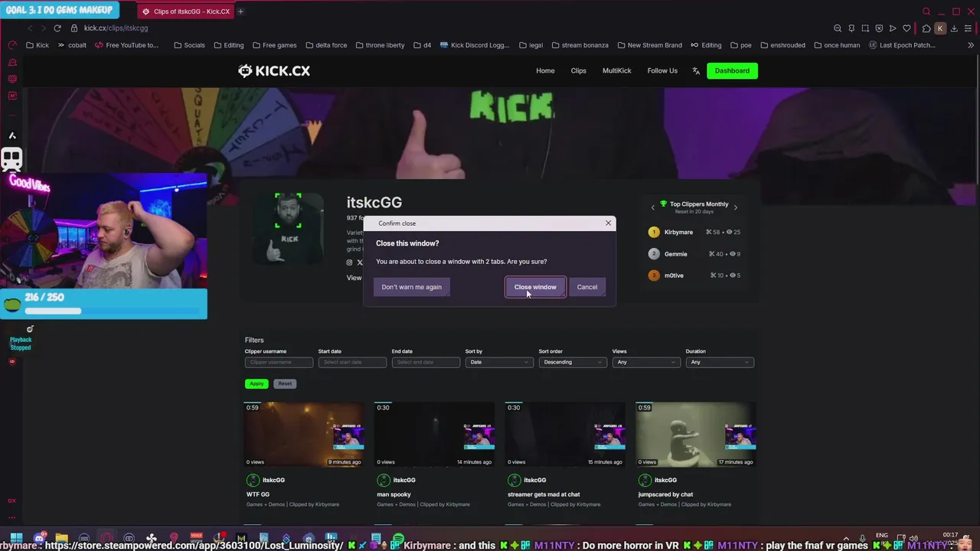The image size is (980, 551).
Task: Open the Windows Start button
Action: tap(16, 538)
